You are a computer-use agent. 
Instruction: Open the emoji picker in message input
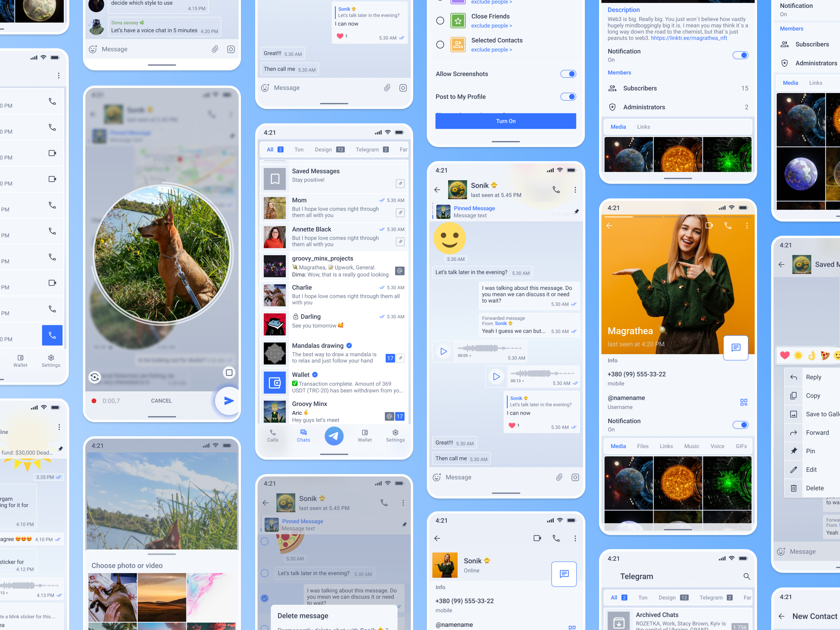coord(437,477)
